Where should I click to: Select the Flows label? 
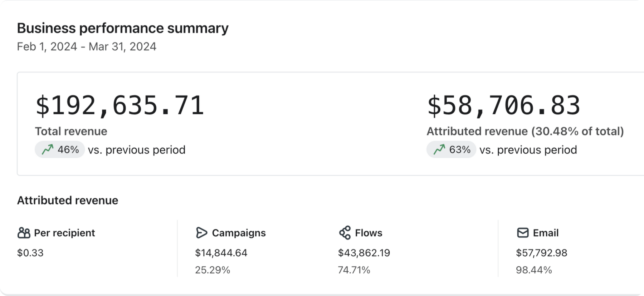click(x=369, y=233)
